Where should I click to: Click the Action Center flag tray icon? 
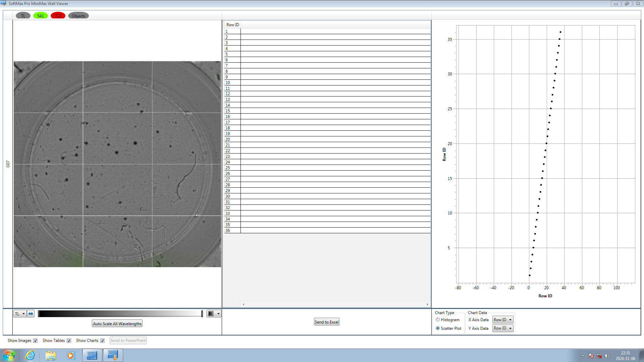coord(591,356)
